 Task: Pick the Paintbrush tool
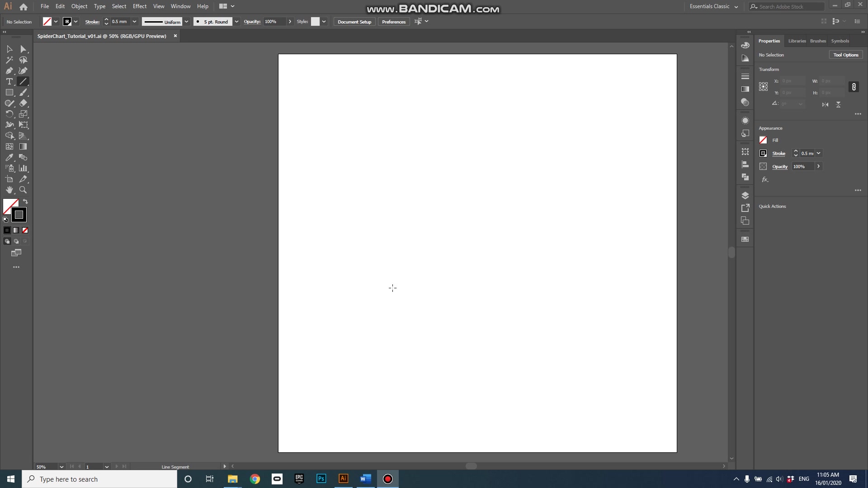(23, 92)
